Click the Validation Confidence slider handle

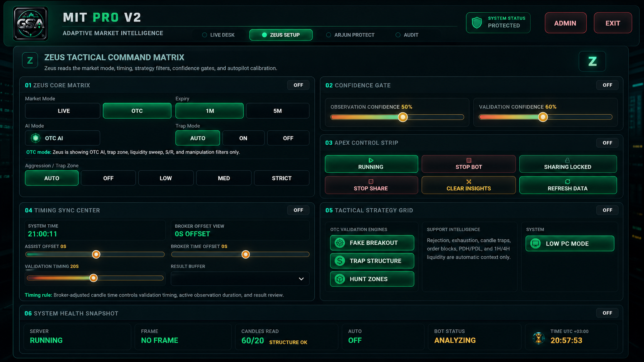point(543,117)
